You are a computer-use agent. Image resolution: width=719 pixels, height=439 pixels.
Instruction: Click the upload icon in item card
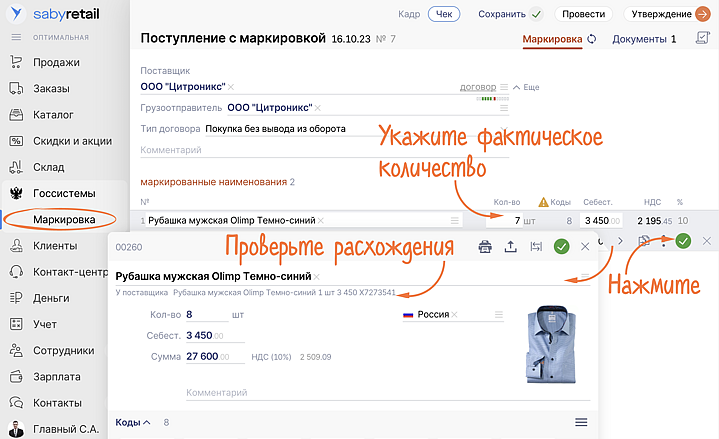510,247
